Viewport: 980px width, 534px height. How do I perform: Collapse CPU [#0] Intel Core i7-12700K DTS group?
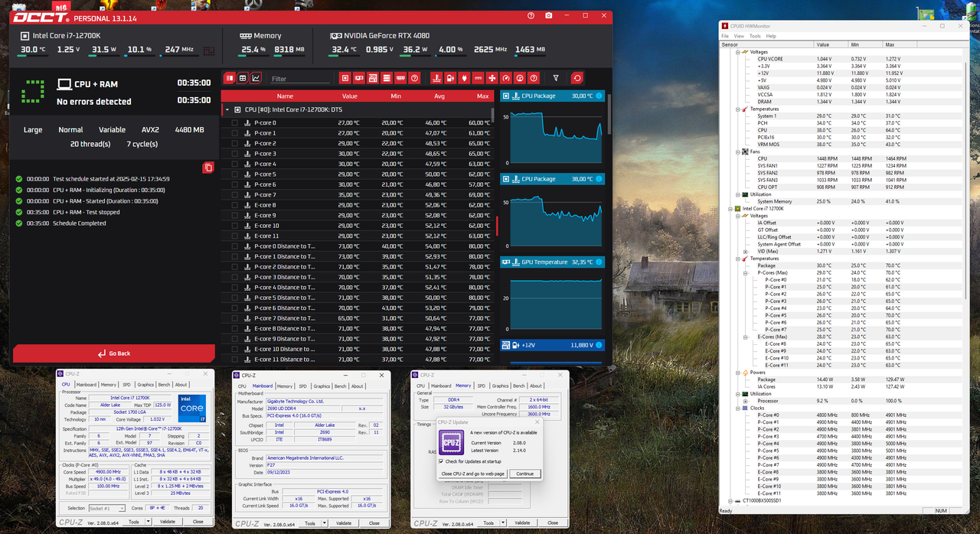point(227,110)
